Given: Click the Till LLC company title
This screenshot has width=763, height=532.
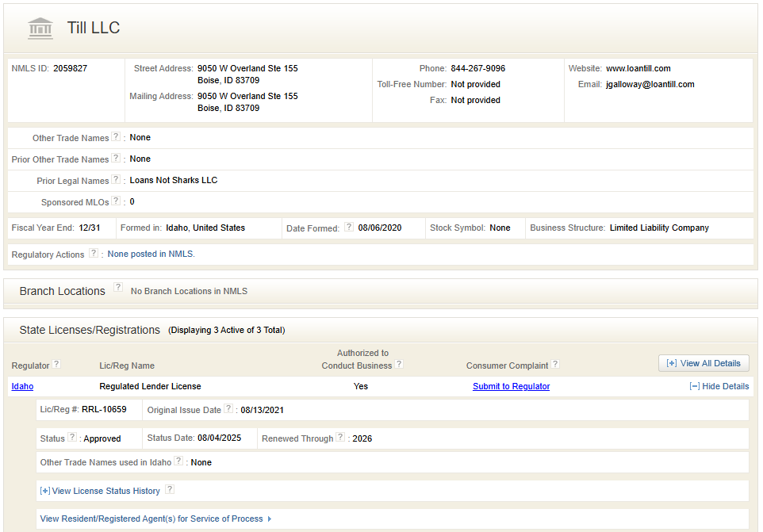Looking at the screenshot, I should [x=94, y=28].
